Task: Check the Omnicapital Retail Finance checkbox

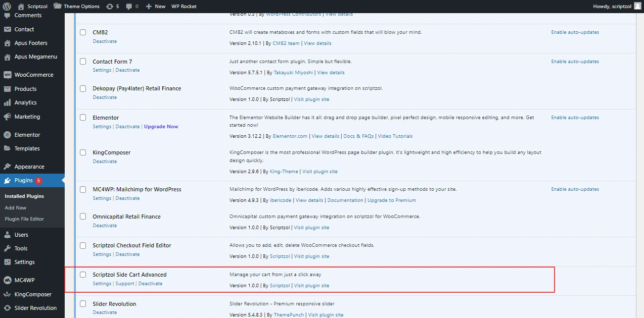Action: 83,217
